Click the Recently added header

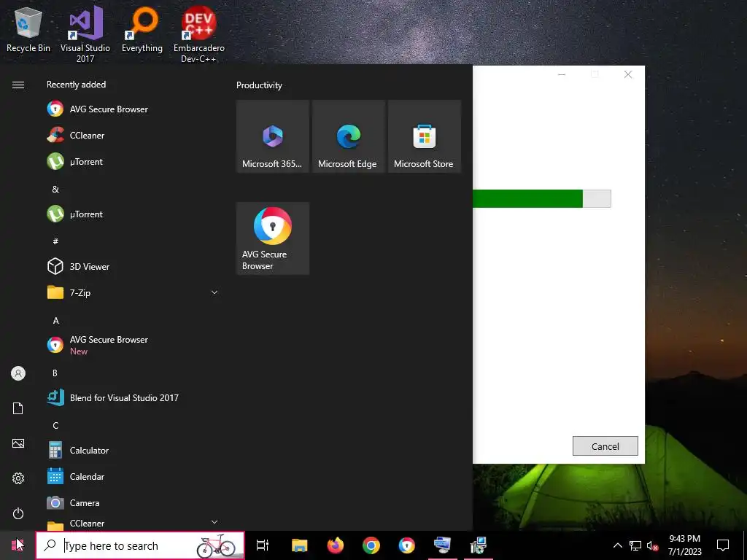pos(76,85)
